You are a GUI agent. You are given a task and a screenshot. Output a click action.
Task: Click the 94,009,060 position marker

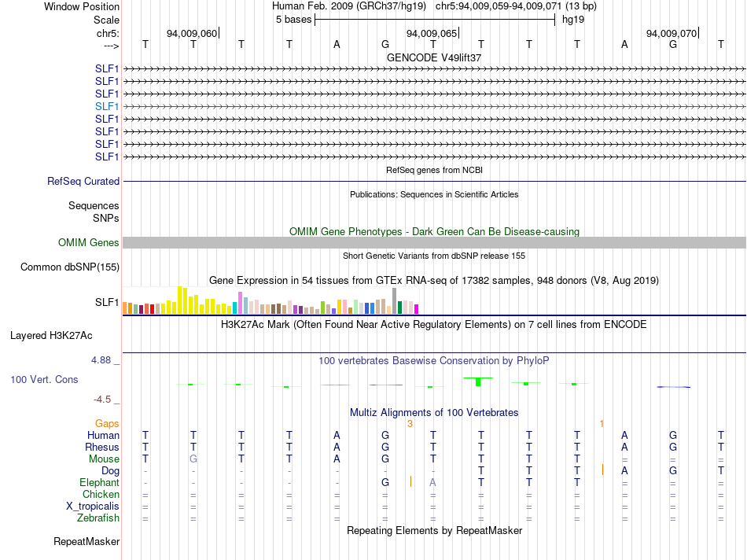tap(192, 33)
